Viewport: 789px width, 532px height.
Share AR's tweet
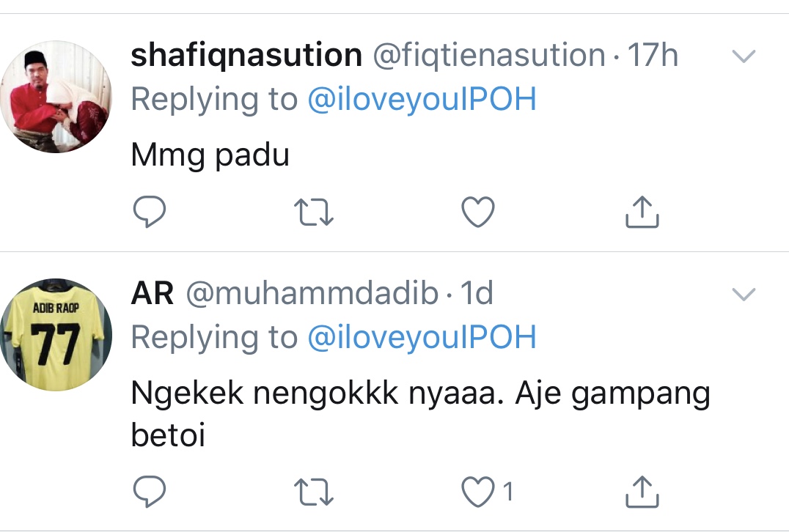(642, 492)
